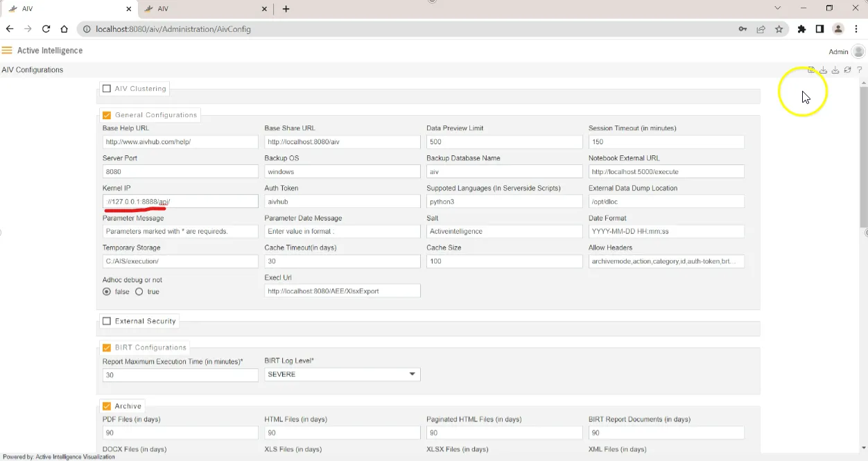This screenshot has width=868, height=461.
Task: Click Backup OS field
Action: [342, 171]
